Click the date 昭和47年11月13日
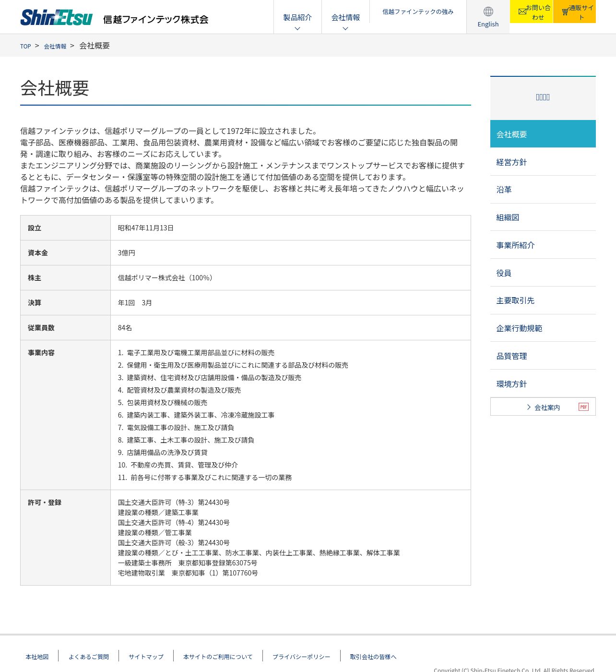 point(146,228)
